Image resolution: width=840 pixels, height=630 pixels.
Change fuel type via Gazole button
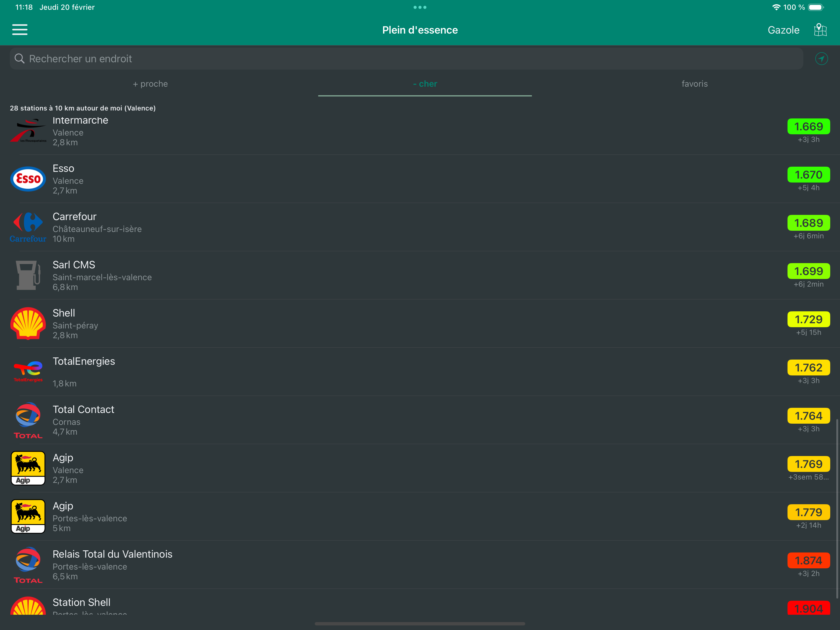click(x=784, y=30)
